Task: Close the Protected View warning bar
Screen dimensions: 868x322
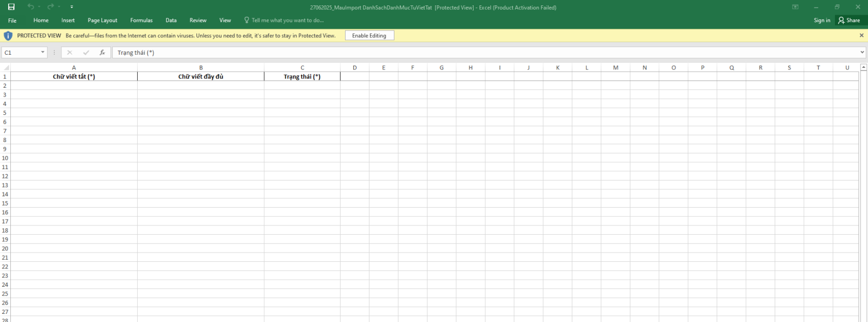Action: 861,35
